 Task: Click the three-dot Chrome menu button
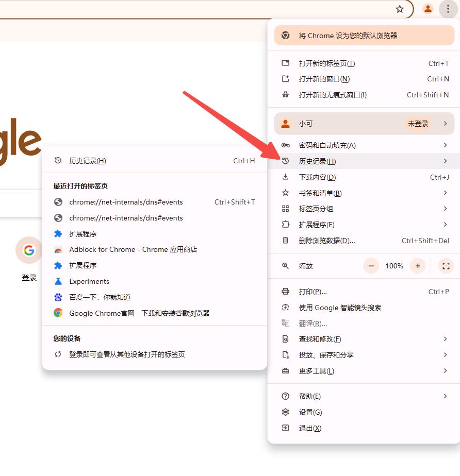click(448, 9)
